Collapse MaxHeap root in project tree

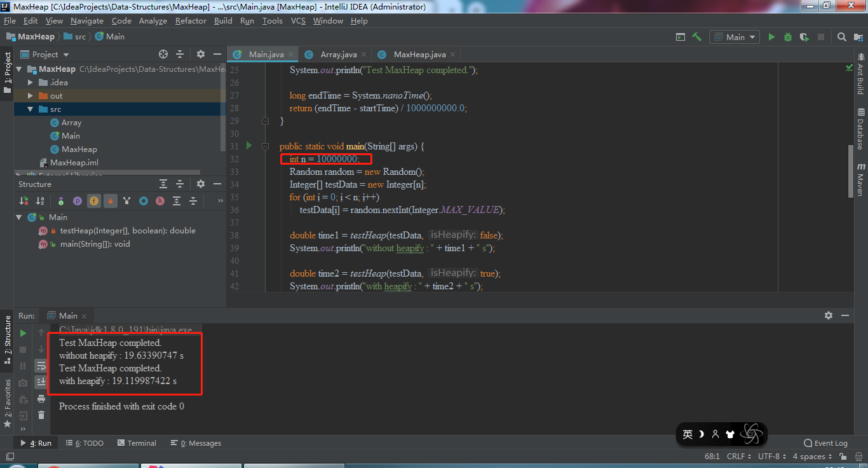[x=19, y=69]
